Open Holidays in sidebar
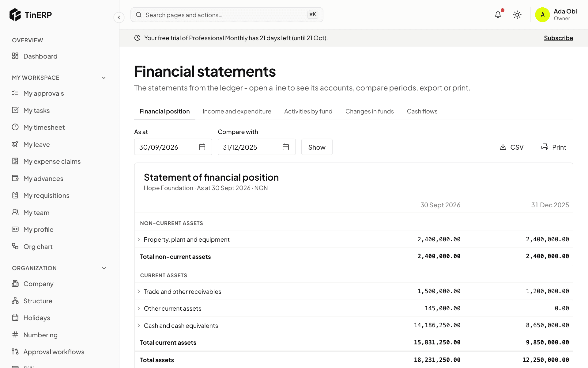588x368 pixels. [x=37, y=318]
